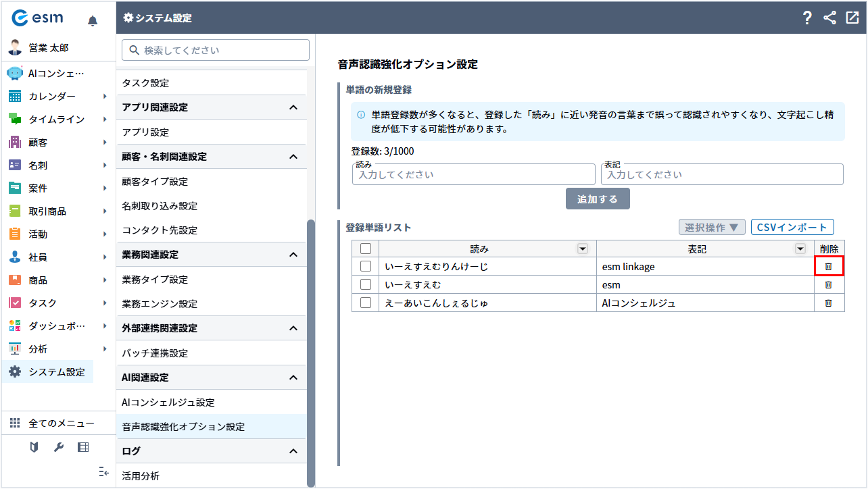Collapse the AI関連設定 section
868x489 pixels.
click(293, 378)
